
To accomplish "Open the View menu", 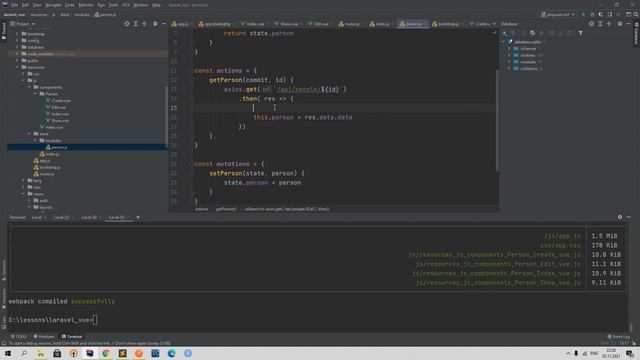I will pos(37,5).
